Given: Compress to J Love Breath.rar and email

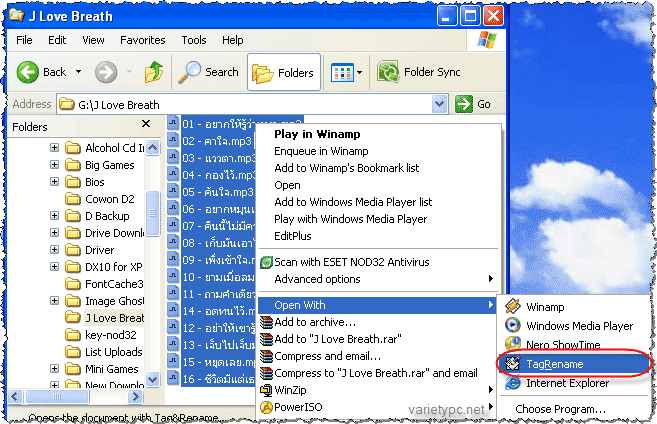Looking at the screenshot, I should pyautogui.click(x=379, y=373).
